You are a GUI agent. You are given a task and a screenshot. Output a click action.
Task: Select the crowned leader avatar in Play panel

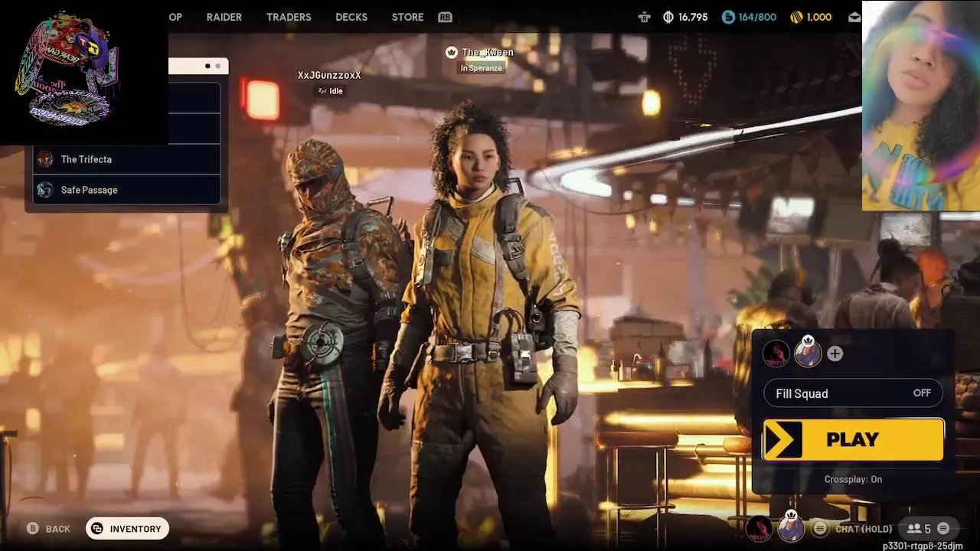[808, 353]
